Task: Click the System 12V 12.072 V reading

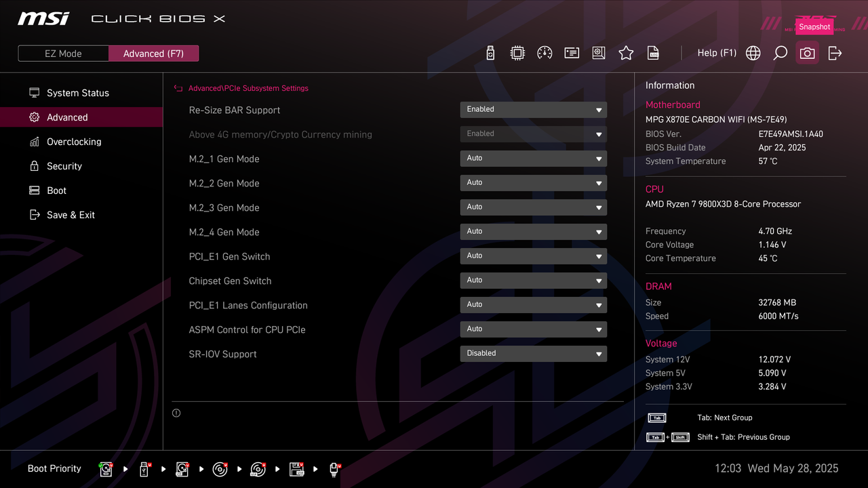Action: [774, 359]
